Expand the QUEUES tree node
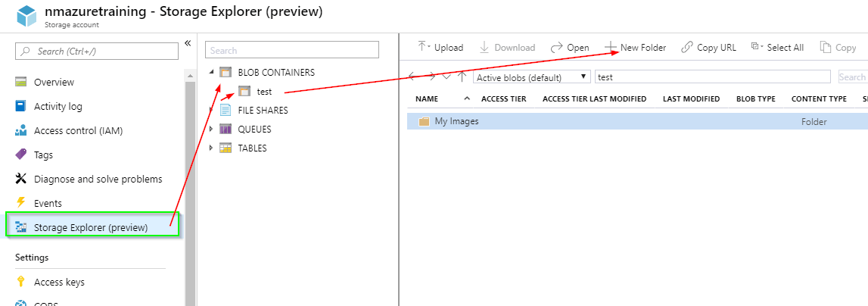 click(x=212, y=129)
